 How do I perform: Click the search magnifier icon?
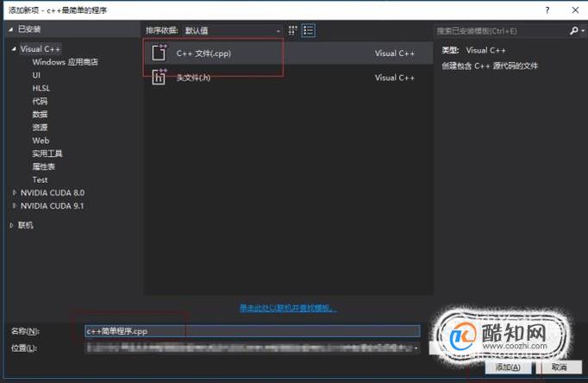[x=573, y=31]
